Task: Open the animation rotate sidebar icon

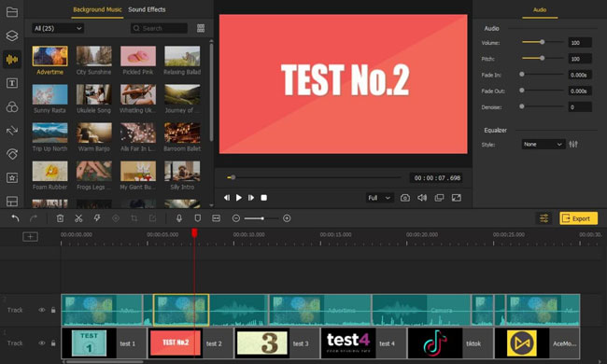Action: pos(12,154)
